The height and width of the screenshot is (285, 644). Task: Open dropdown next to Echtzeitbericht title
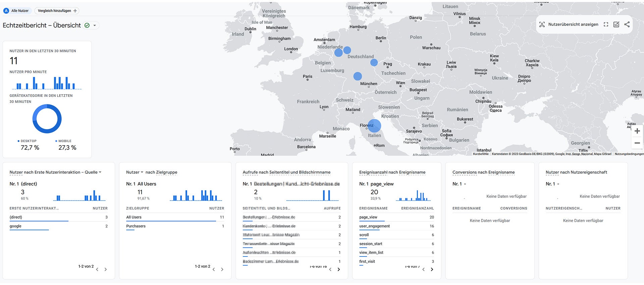click(x=95, y=25)
